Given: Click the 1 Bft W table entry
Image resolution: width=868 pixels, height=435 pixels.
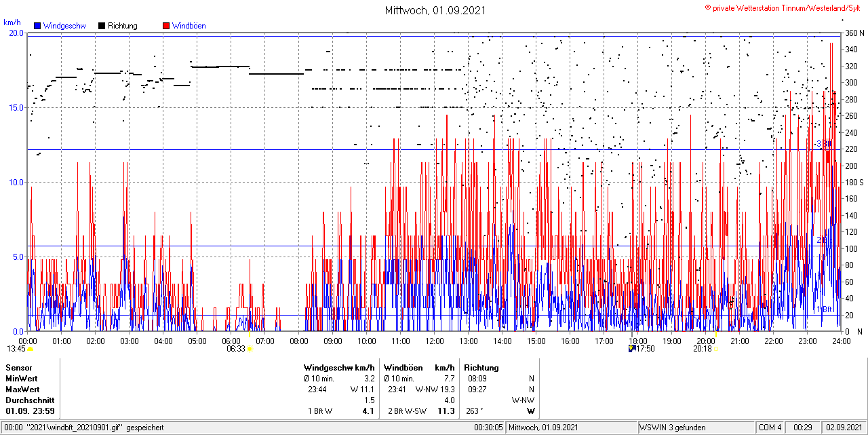Looking at the screenshot, I should 320,411.
